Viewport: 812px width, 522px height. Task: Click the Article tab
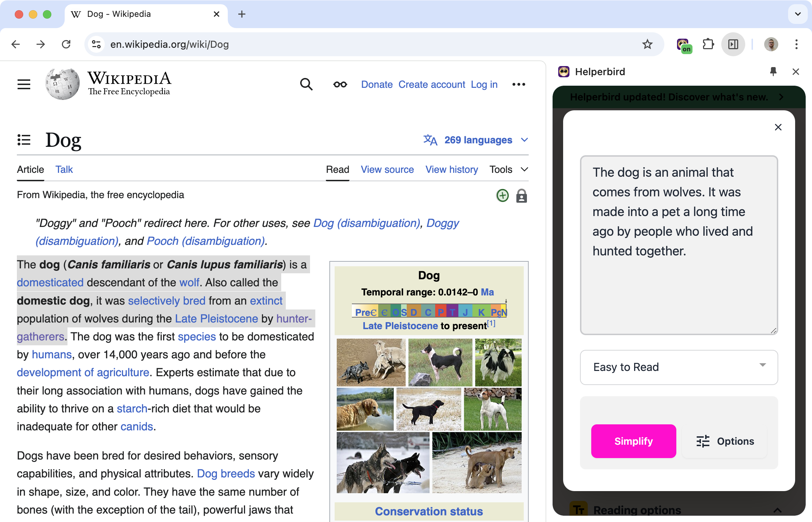pyautogui.click(x=30, y=170)
